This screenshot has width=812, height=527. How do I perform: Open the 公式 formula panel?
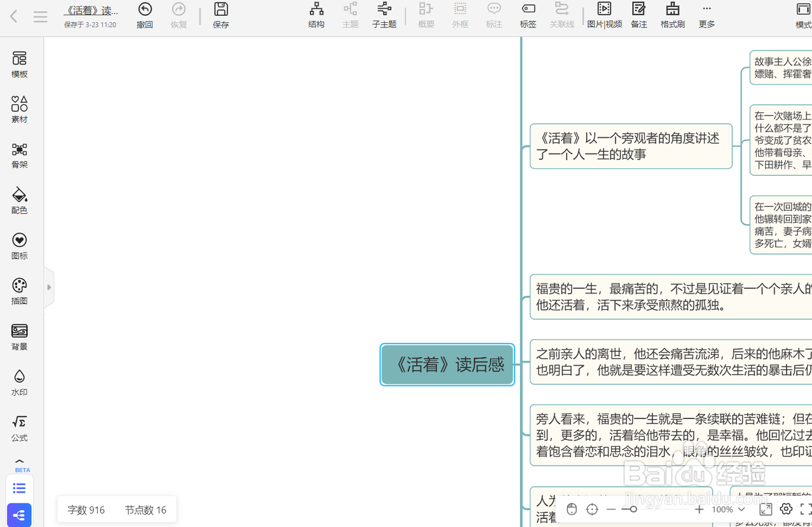click(20, 429)
